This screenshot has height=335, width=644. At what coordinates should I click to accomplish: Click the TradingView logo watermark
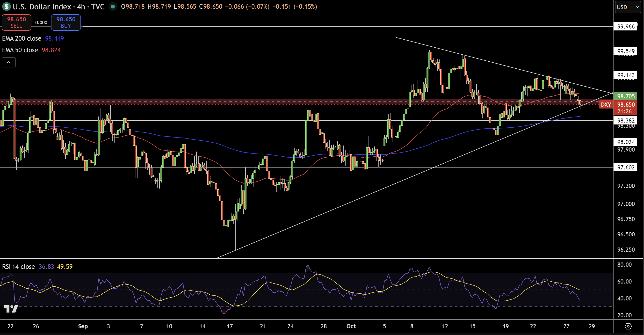11,309
